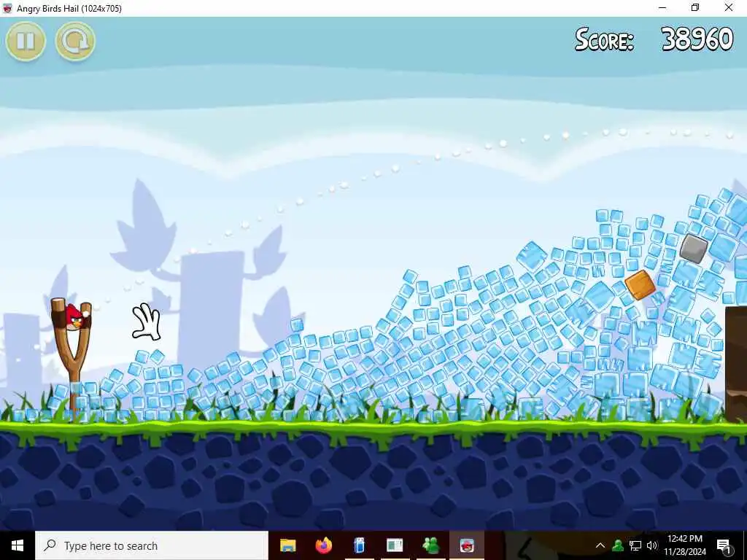
Task: Click the taskbar search box
Action: tap(152, 545)
